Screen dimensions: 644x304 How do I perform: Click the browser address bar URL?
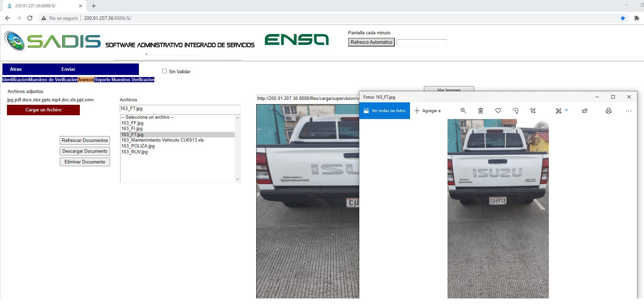[108, 18]
